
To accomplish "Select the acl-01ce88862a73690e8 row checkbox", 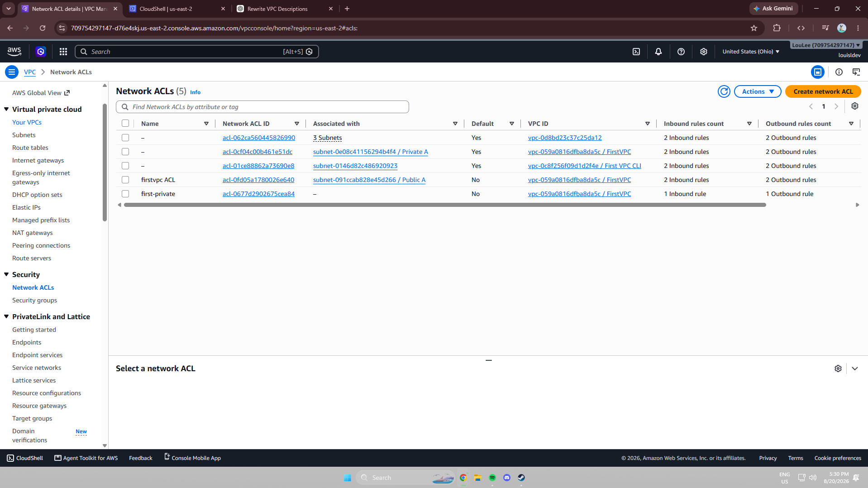I will click(x=125, y=166).
